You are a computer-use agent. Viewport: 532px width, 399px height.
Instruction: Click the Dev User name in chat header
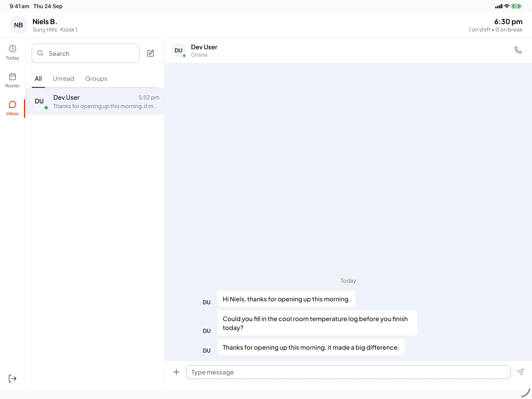[204, 47]
